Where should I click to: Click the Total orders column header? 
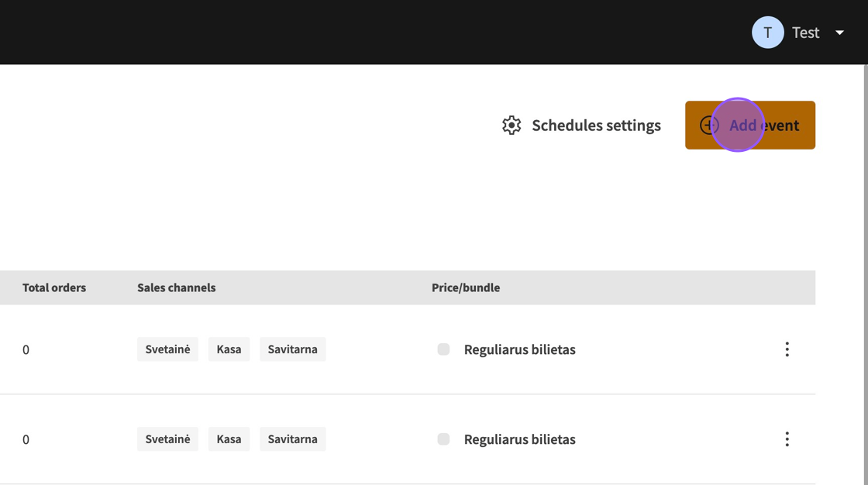pos(54,287)
